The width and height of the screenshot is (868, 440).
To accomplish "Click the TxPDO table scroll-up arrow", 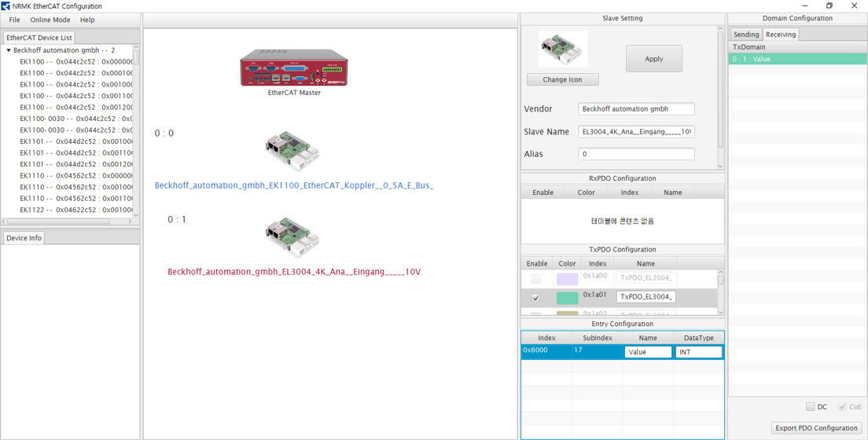I will 720,273.
